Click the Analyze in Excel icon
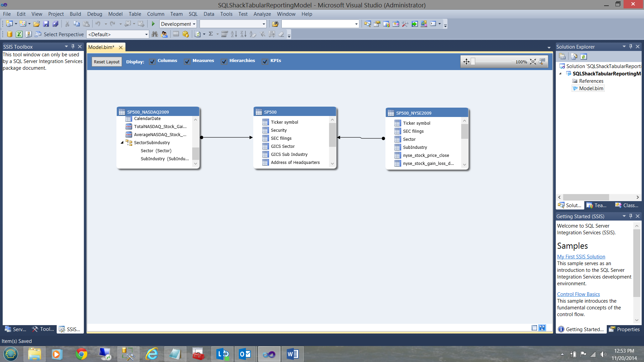644x362 pixels. click(x=19, y=34)
